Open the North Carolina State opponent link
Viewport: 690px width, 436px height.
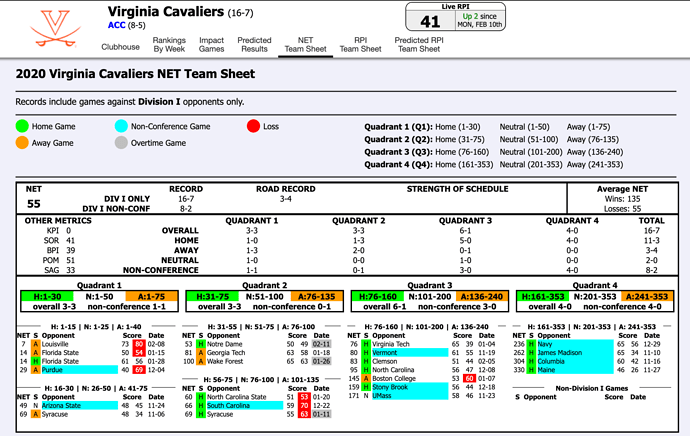[x=237, y=397]
